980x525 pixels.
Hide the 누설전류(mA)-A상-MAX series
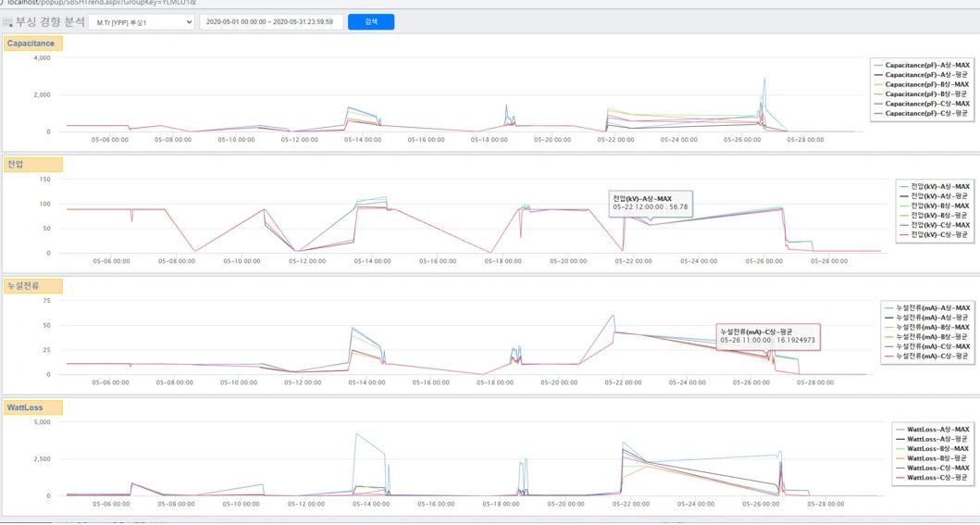point(927,307)
